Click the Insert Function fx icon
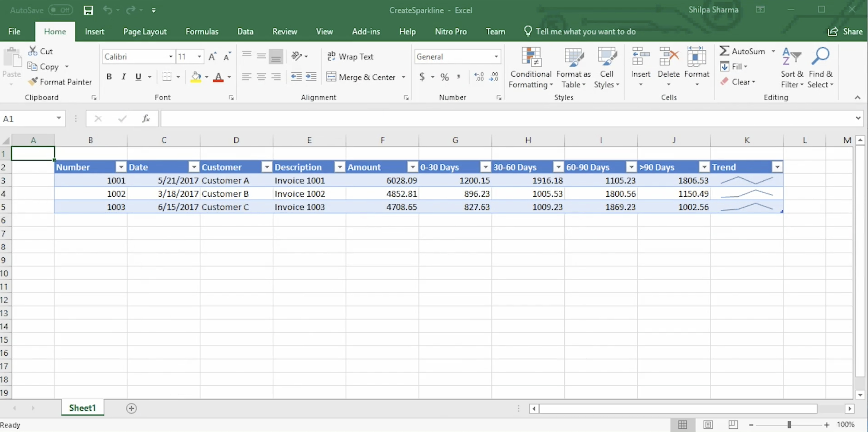The height and width of the screenshot is (432, 868). [146, 119]
